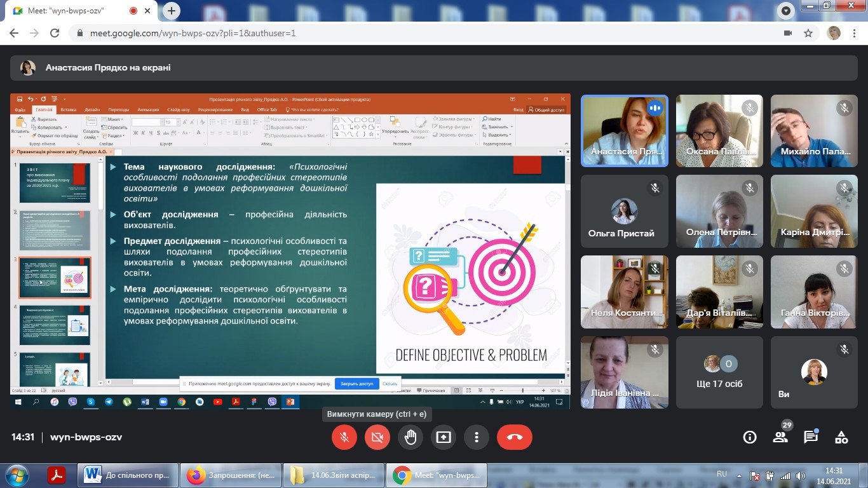Click the present screen icon
Screen dimensions: 868x488
[x=444, y=437]
